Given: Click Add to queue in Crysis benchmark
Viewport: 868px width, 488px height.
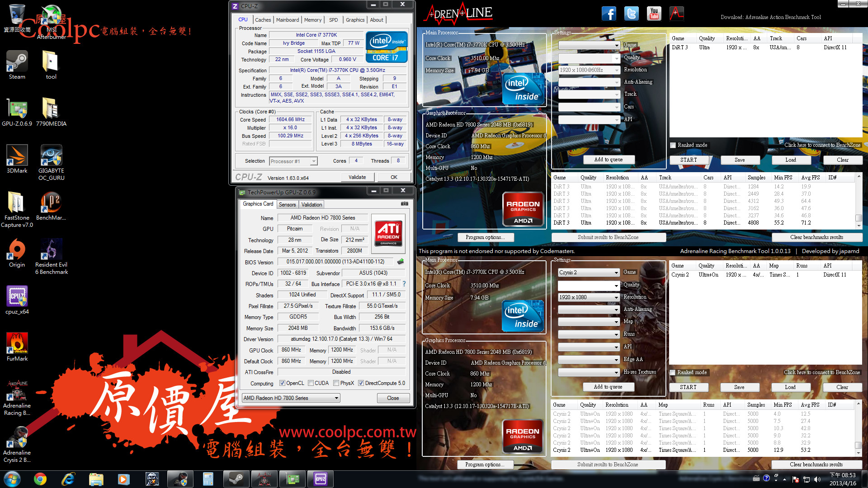Looking at the screenshot, I should point(608,387).
